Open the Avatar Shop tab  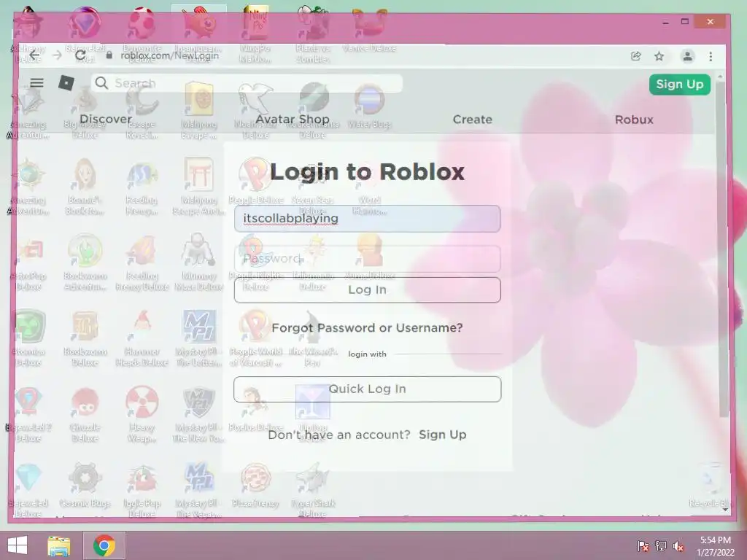(293, 119)
